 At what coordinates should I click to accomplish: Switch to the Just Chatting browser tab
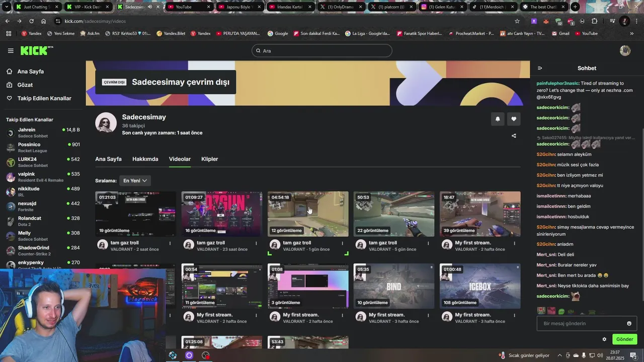click(x=37, y=7)
